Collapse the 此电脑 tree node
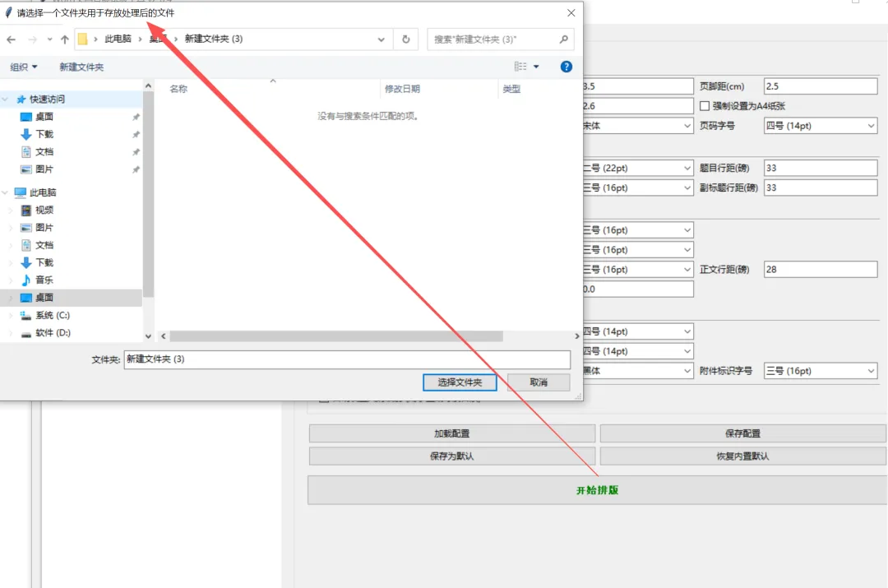Screen dimensions: 888x588 (5, 192)
